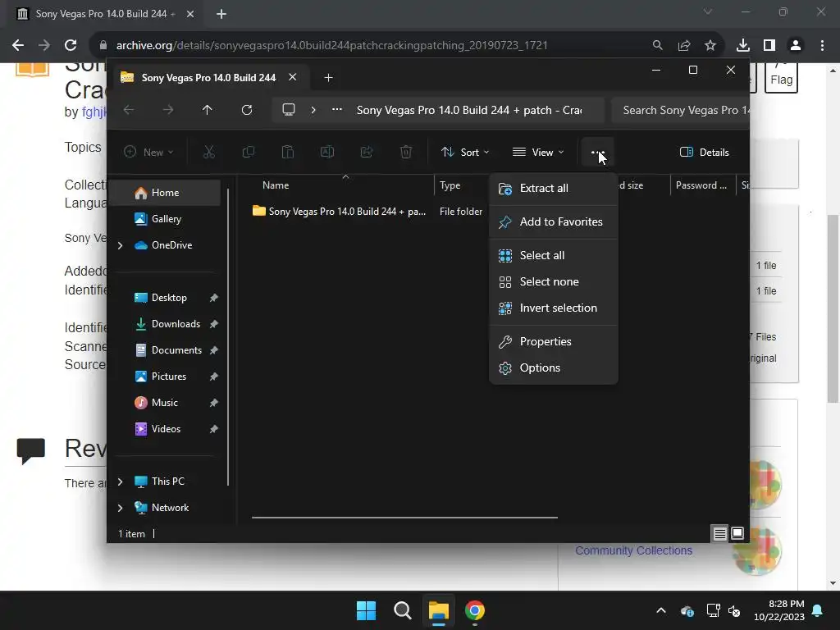Go up one folder level
The height and width of the screenshot is (630, 840).
click(x=208, y=110)
